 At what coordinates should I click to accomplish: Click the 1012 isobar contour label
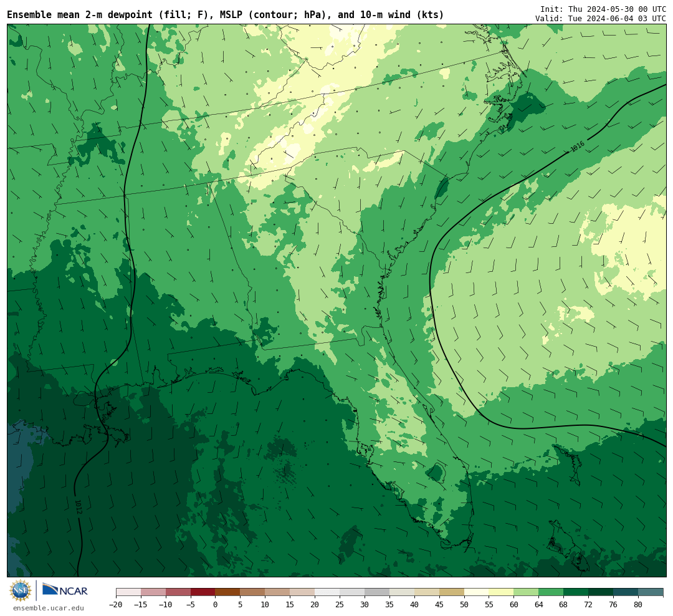point(78,506)
